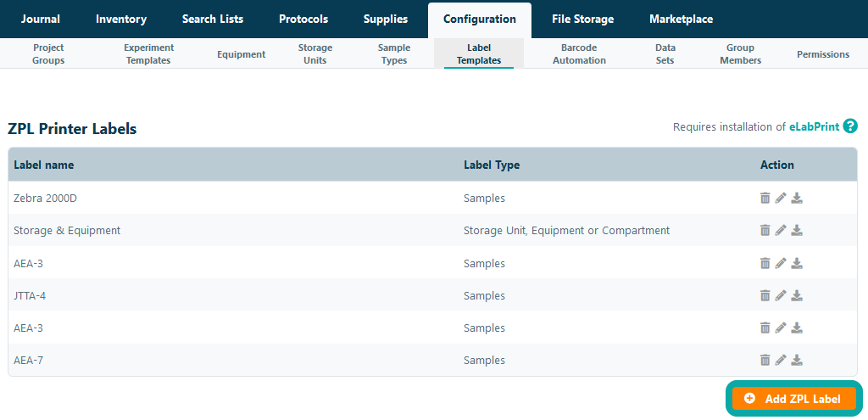Open the eLabPrint help question mark
Viewport: 868px width, 420px height.
(850, 126)
